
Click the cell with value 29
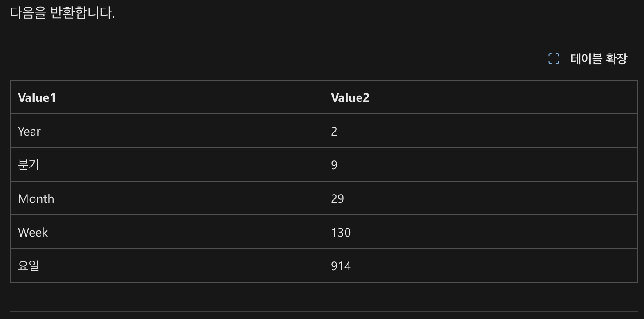pyautogui.click(x=480, y=198)
